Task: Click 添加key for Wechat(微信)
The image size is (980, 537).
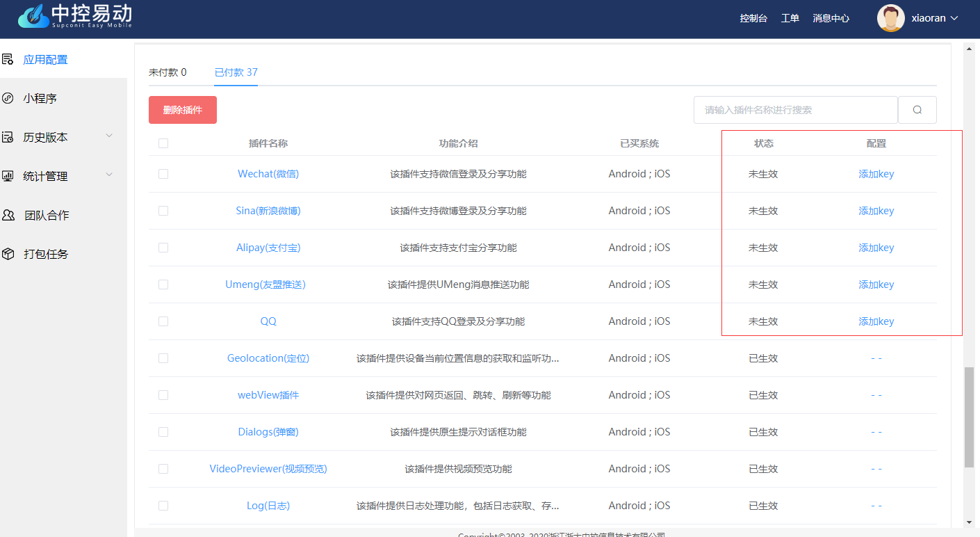Action: point(876,174)
